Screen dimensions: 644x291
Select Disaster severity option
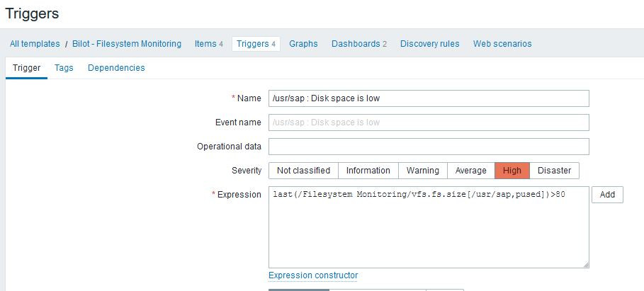point(554,171)
